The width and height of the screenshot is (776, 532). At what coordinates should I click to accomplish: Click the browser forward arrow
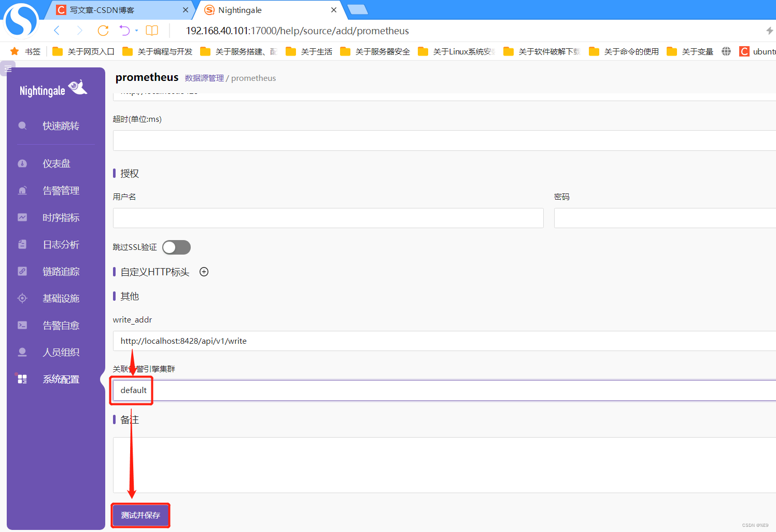pos(79,31)
